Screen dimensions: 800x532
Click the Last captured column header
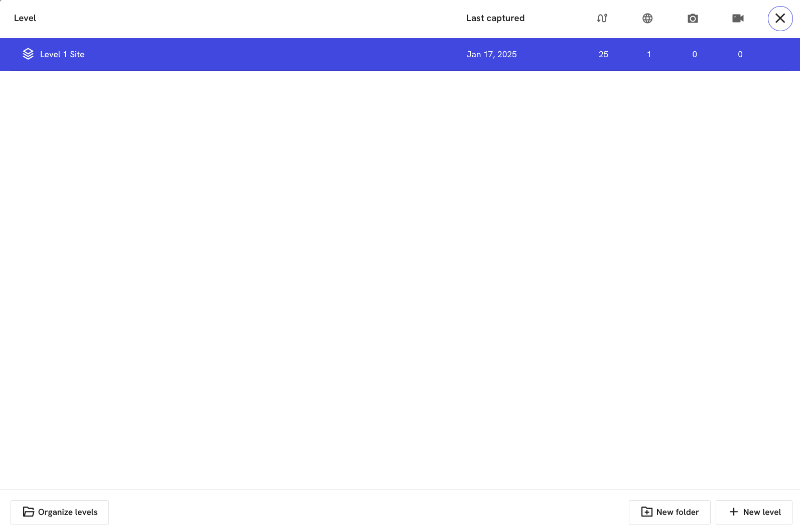coord(495,18)
